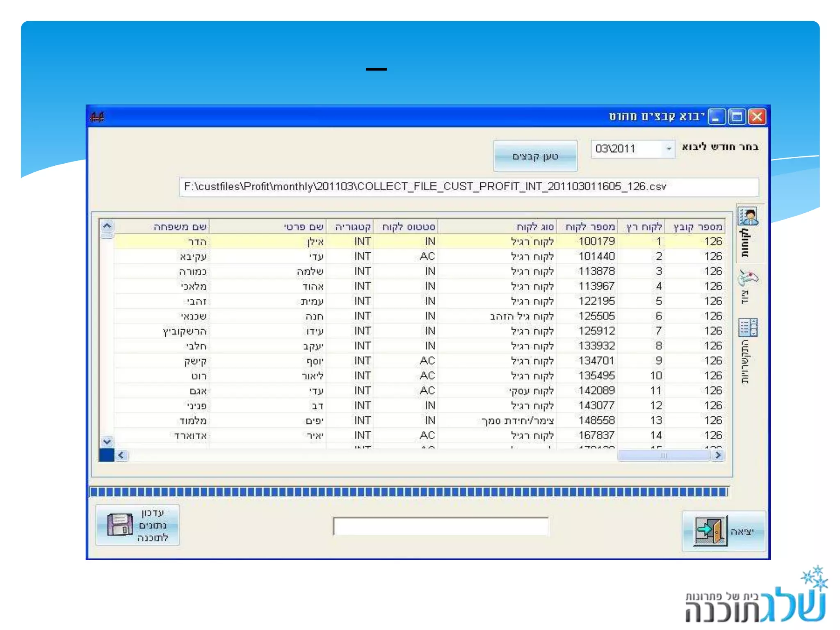Minimize the import files window
The width and height of the screenshot is (840, 630).
(x=717, y=117)
